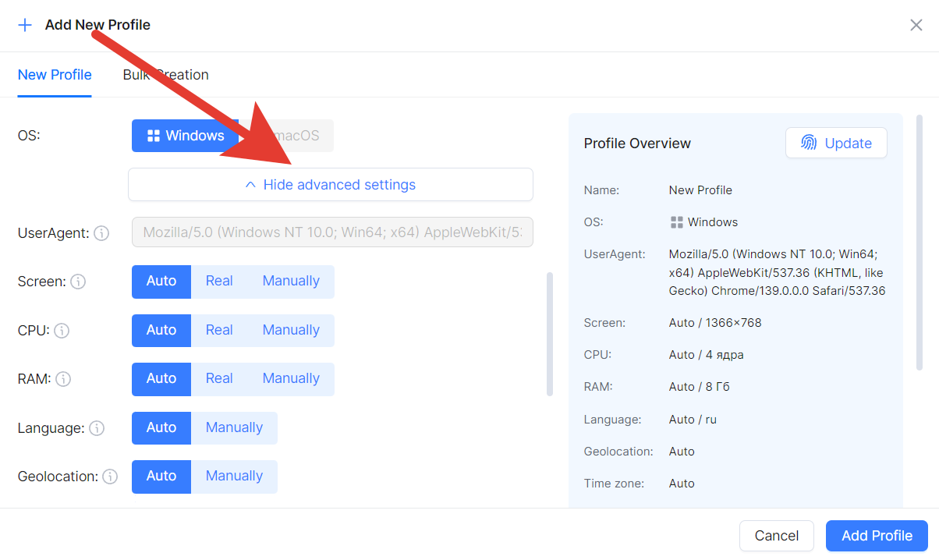Click the UserAgent input field
The image size is (939, 560).
331,232
